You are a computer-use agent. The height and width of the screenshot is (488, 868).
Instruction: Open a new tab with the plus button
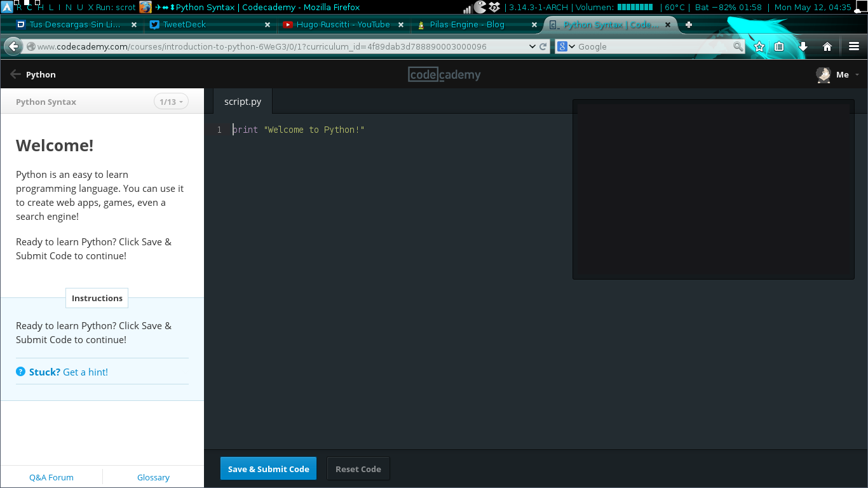[689, 25]
